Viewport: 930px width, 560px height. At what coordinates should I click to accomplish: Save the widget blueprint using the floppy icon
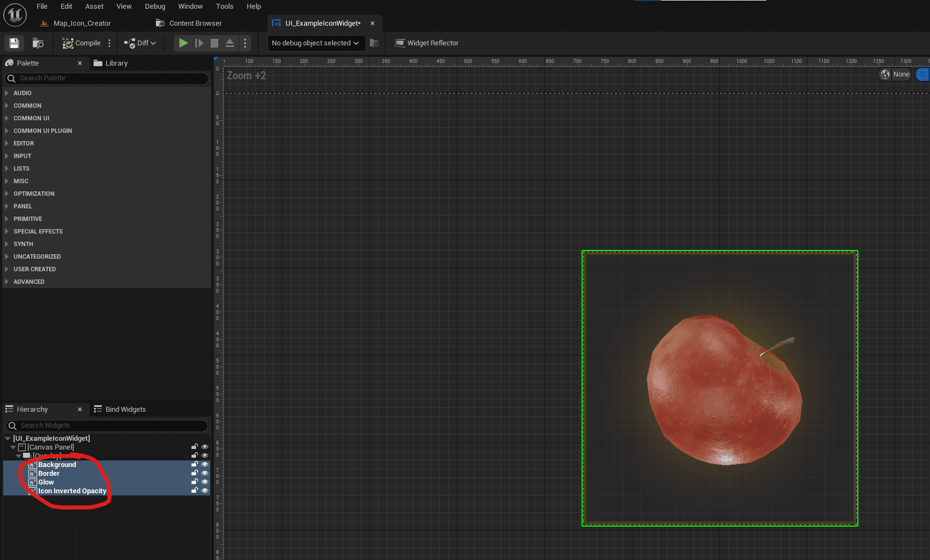coord(14,43)
